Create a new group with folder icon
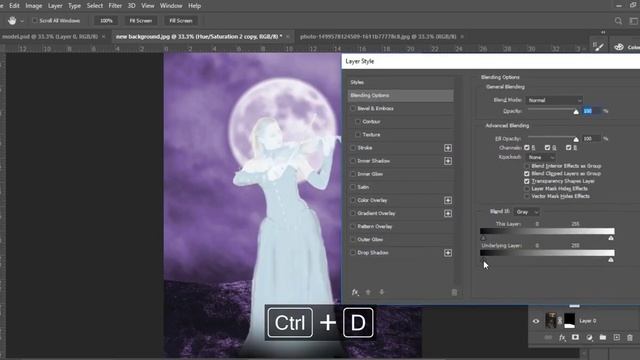The width and height of the screenshot is (640, 360). coord(603,338)
